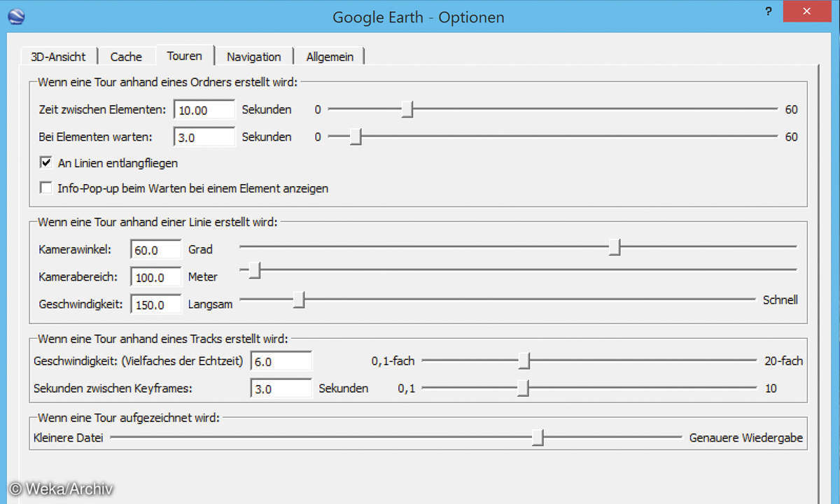Click the 'Zeit zwischen Elementen:' label
The height and width of the screenshot is (504, 840).
[x=103, y=110]
